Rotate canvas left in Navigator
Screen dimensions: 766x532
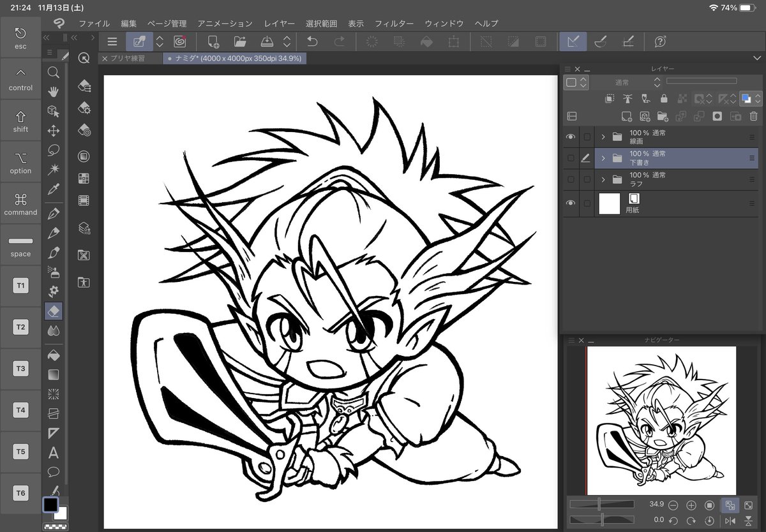(673, 521)
